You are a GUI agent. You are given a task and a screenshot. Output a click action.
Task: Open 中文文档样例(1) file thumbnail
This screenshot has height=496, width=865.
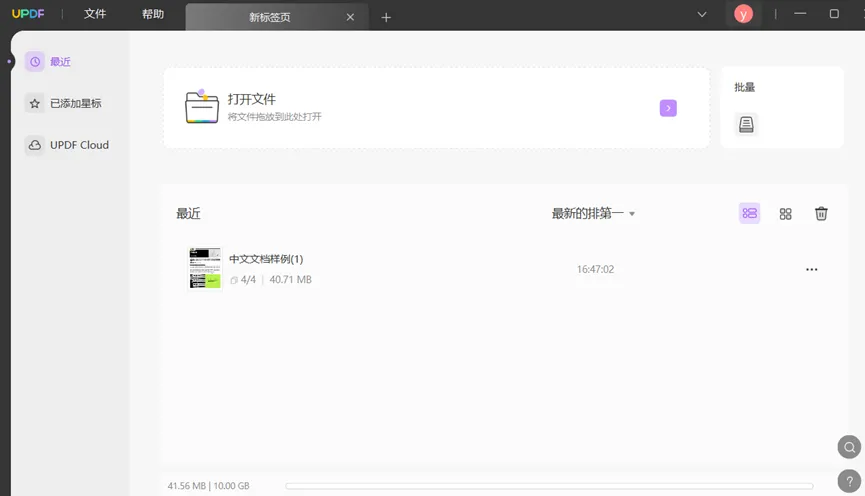click(x=205, y=268)
